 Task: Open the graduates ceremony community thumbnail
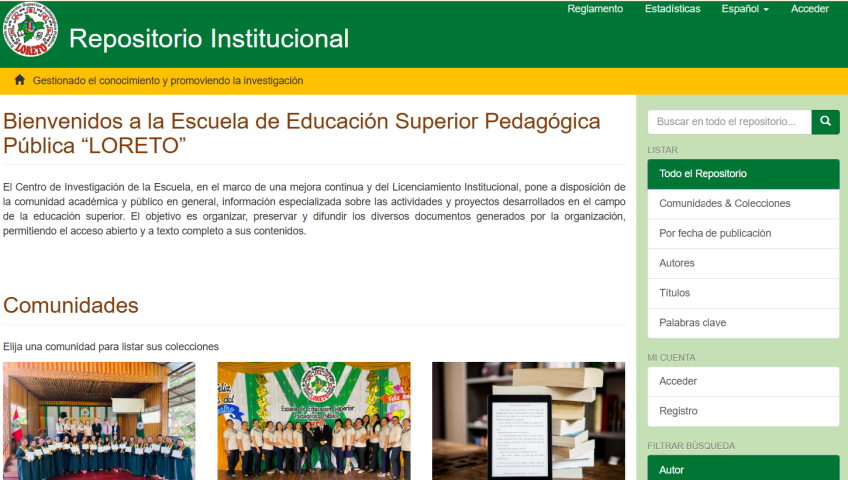click(x=99, y=421)
